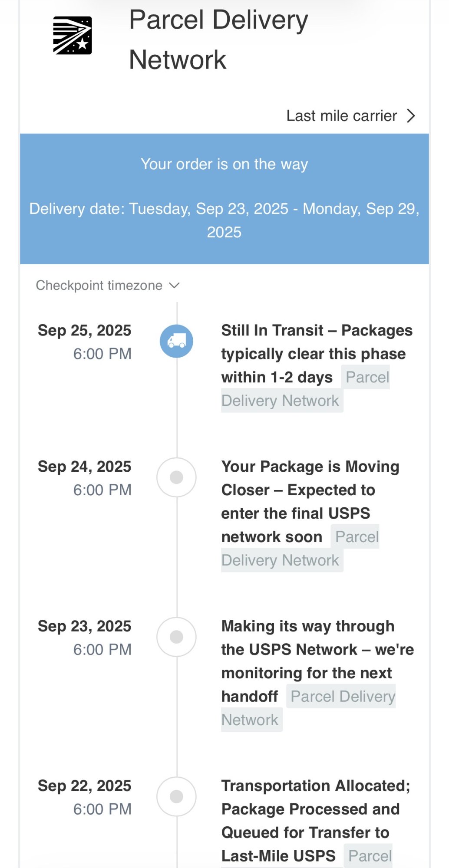Click the blue delivery truck status icon
The image size is (449, 868).
(176, 341)
